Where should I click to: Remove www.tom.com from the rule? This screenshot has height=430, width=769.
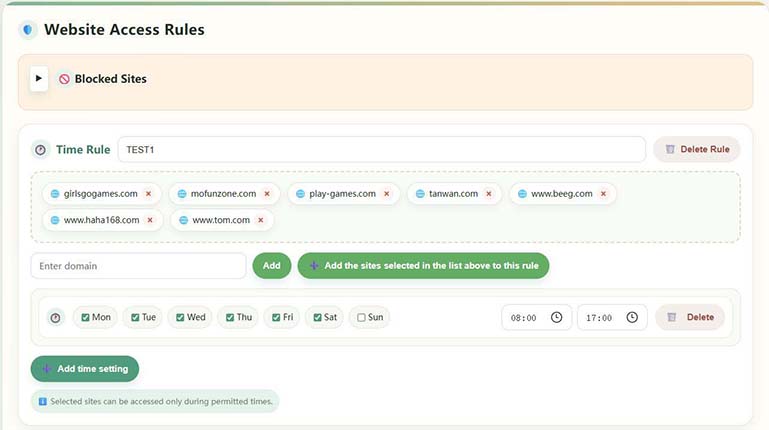coord(261,220)
